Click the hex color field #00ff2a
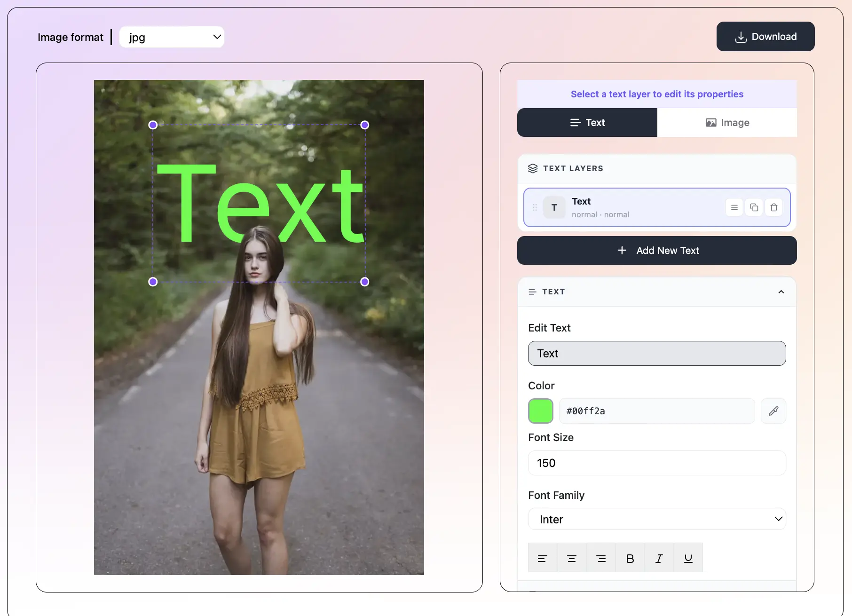This screenshot has width=852, height=616. pos(657,411)
